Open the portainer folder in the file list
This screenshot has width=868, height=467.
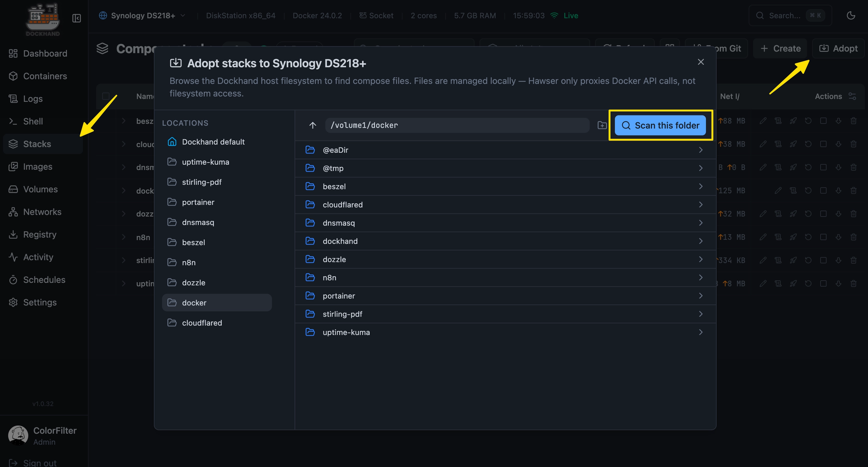point(505,296)
